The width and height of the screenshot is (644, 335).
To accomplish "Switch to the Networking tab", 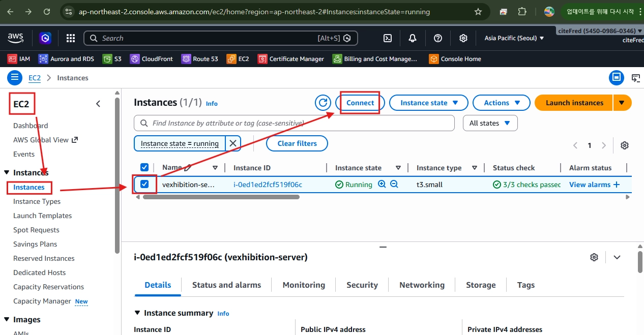I will coord(422,285).
